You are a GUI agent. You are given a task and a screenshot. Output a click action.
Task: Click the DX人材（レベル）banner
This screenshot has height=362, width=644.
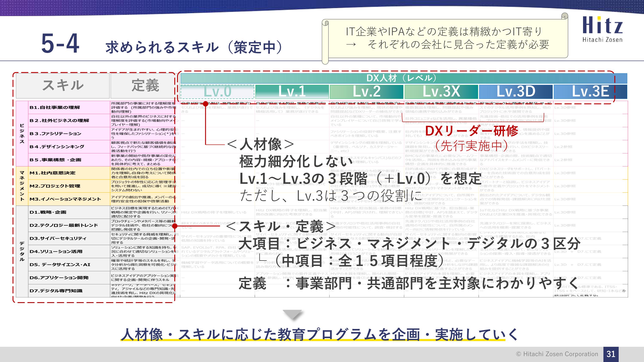click(x=401, y=78)
